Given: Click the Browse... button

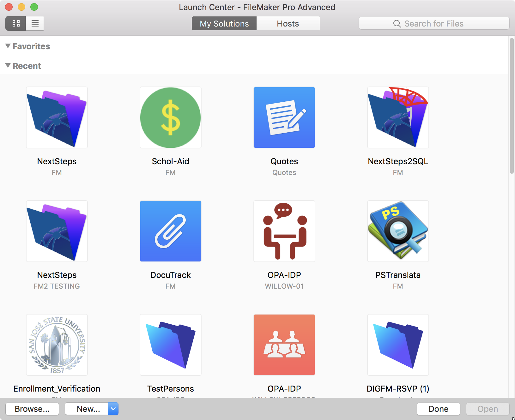Looking at the screenshot, I should tap(32, 409).
